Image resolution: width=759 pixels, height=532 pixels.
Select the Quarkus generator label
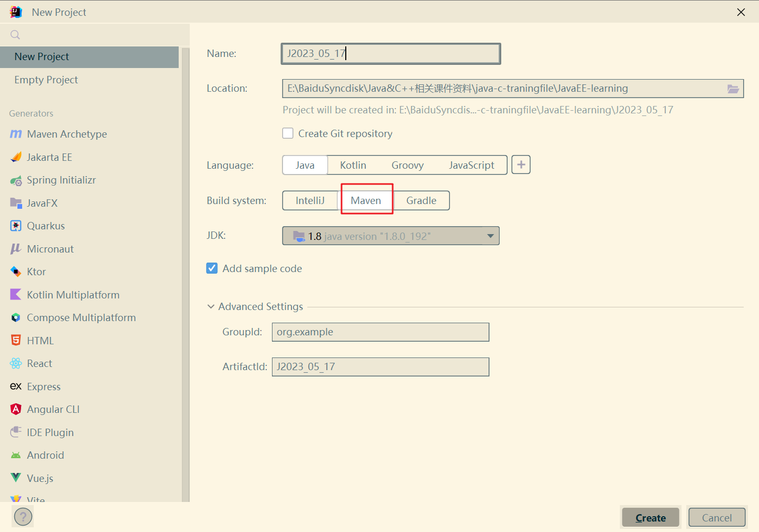coord(46,226)
